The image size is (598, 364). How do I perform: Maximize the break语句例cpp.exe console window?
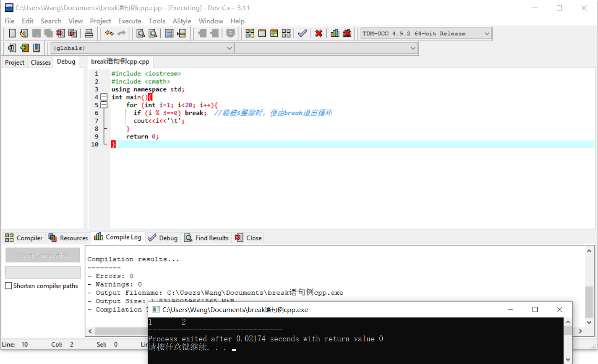pos(535,309)
